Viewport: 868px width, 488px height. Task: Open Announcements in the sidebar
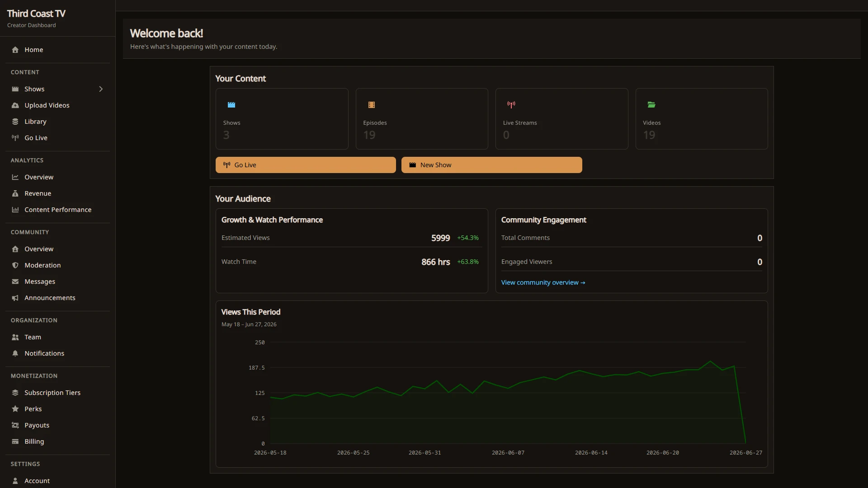tap(58, 298)
